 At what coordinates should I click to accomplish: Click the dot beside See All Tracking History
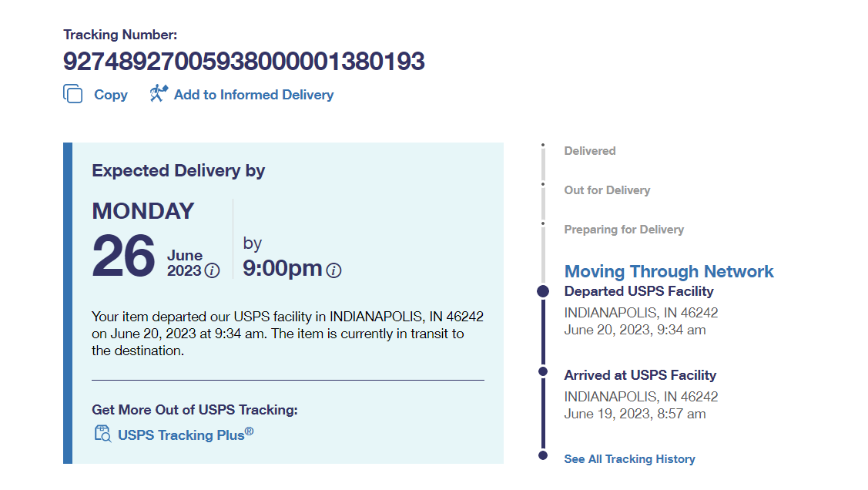point(543,456)
